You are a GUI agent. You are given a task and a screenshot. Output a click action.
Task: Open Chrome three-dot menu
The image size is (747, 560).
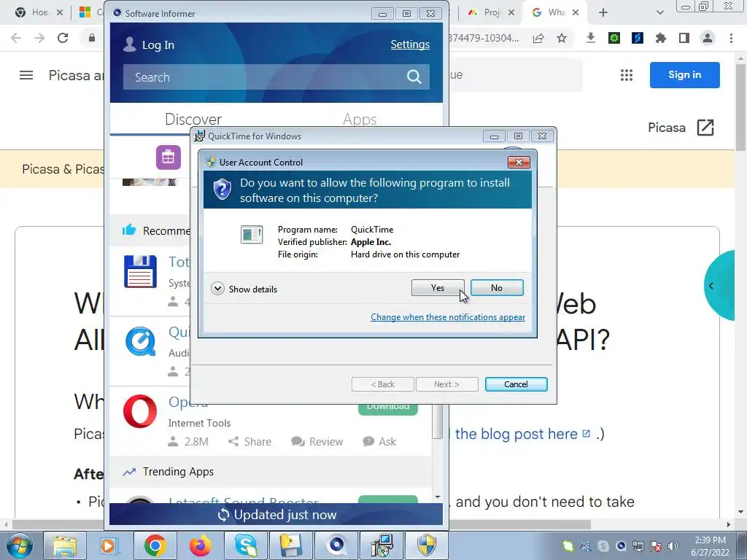point(731,38)
